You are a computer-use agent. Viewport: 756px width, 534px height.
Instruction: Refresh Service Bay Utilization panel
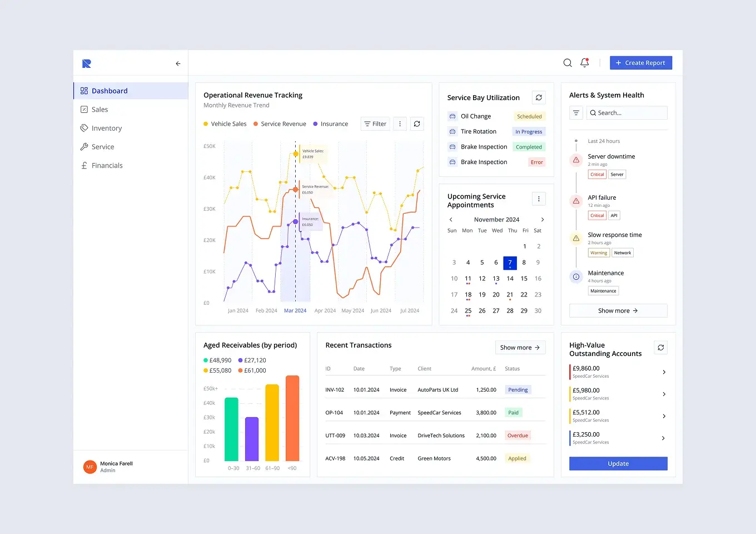[x=539, y=97]
